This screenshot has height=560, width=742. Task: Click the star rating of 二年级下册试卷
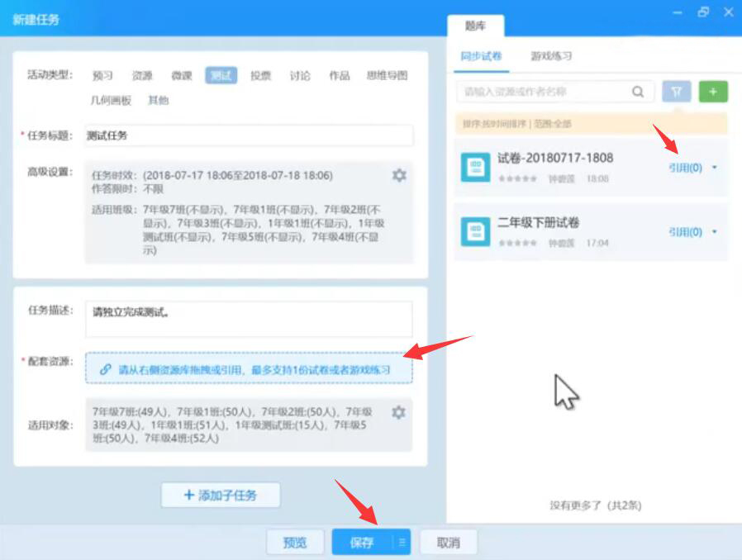pos(518,243)
